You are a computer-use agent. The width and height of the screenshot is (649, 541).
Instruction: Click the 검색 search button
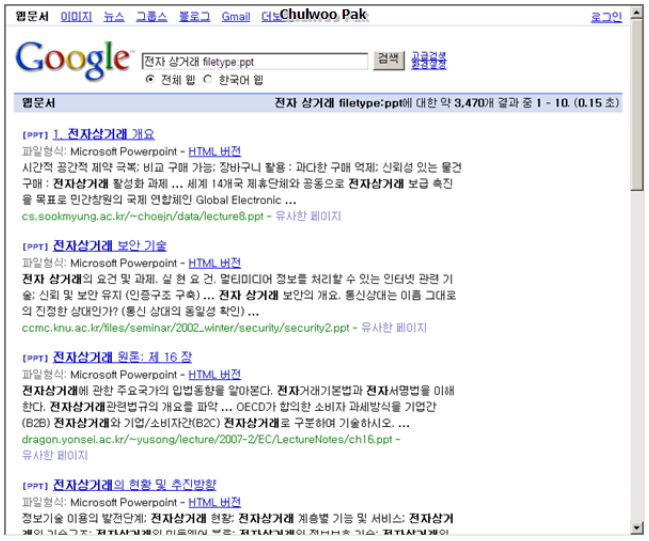coord(389,60)
